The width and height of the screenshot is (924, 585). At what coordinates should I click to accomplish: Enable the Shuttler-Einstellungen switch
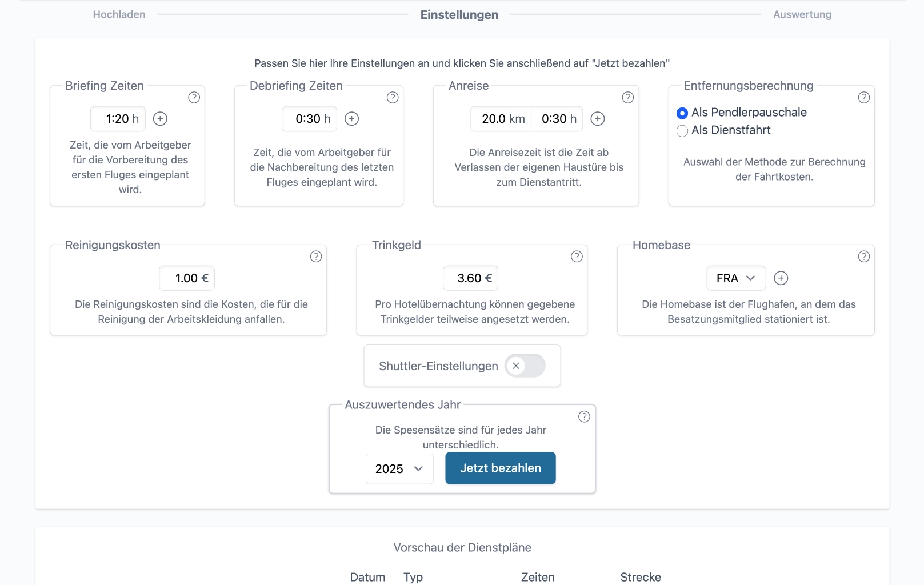coord(525,366)
